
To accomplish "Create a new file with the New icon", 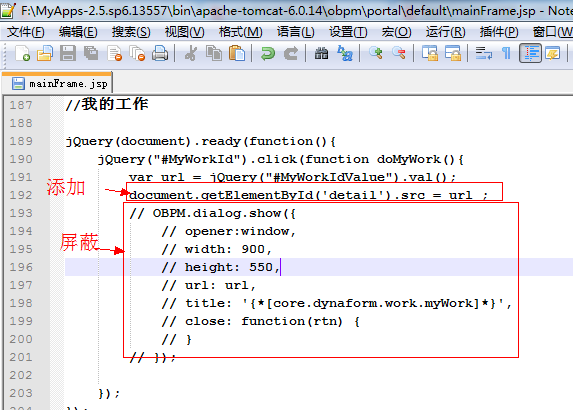I will pos(23,53).
